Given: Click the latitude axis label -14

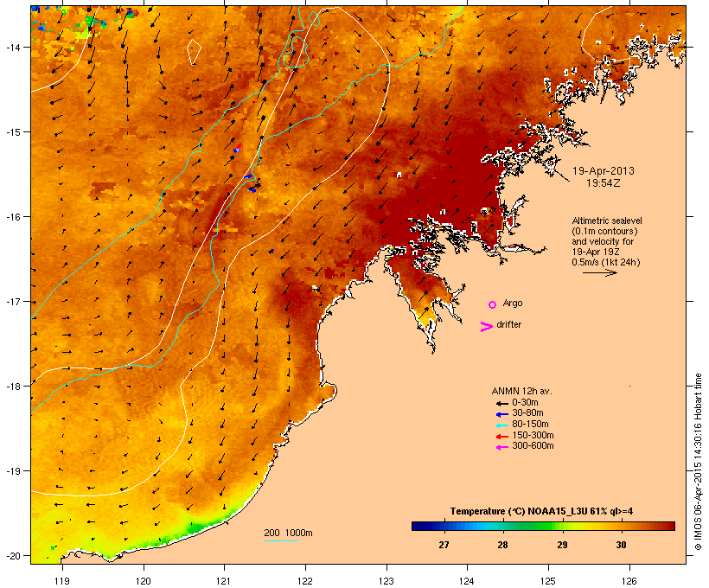Looking at the screenshot, I should pyautogui.click(x=12, y=47).
